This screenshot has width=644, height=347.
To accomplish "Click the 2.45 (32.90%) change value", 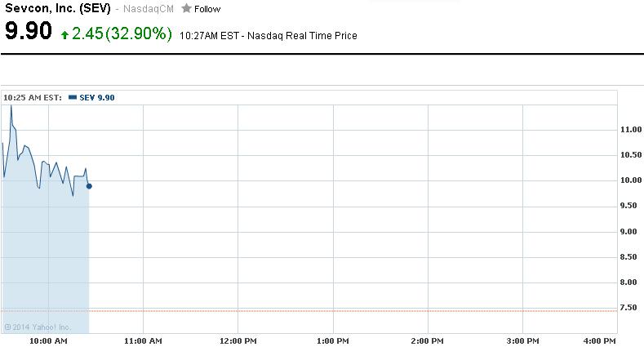I will tap(122, 33).
